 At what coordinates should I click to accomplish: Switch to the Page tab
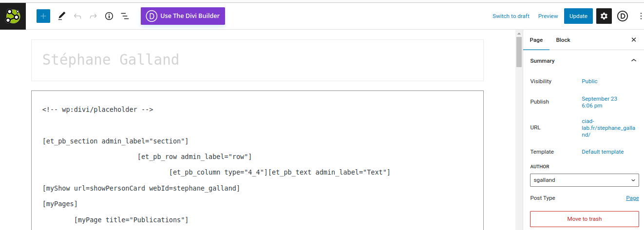536,40
